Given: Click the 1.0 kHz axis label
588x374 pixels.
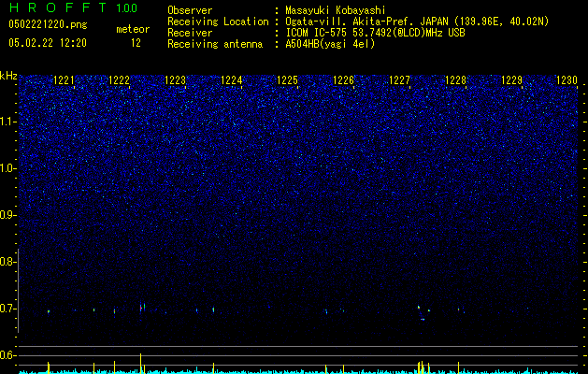Looking at the screenshot, I should pyautogui.click(x=8, y=168).
